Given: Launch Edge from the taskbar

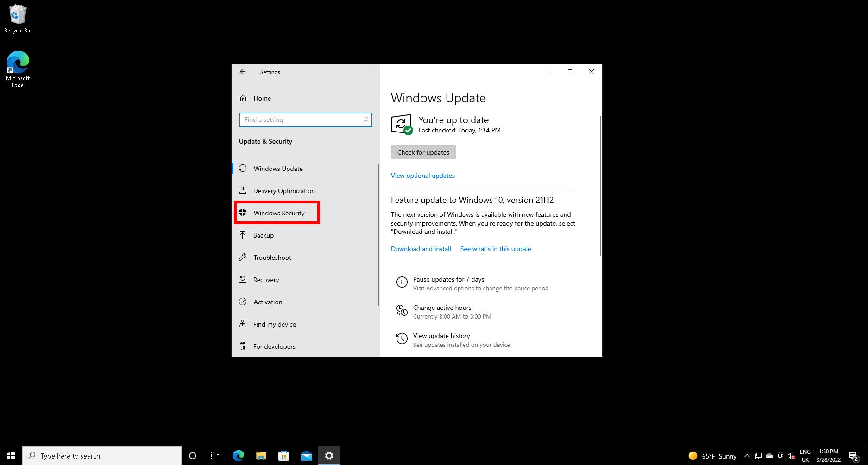Looking at the screenshot, I should coord(238,456).
